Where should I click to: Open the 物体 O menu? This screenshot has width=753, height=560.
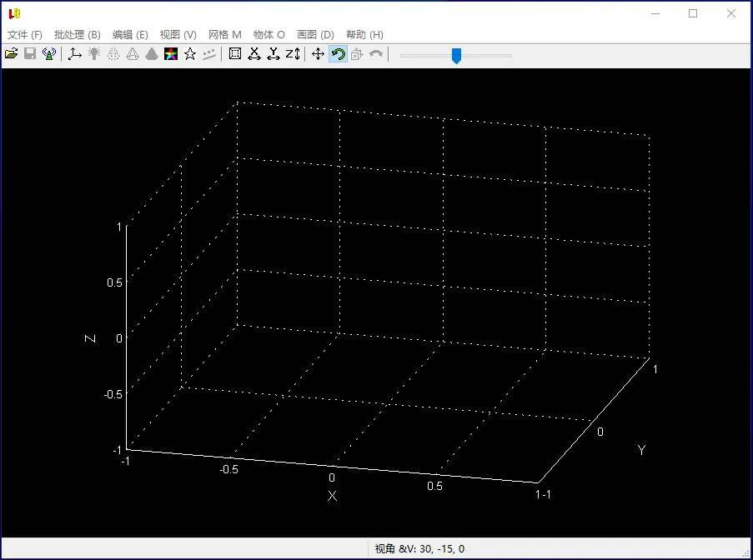269,34
